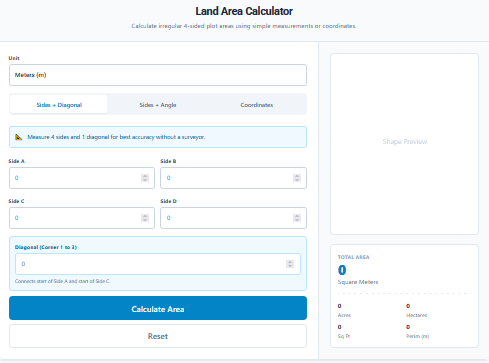
Task: Select the Sides + Diagonal tab
Action: [x=59, y=105]
